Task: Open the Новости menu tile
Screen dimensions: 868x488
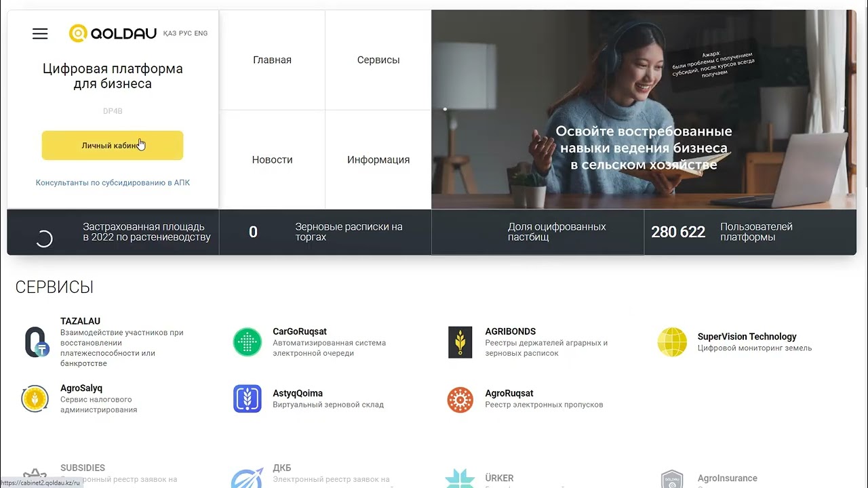Action: coord(272,160)
